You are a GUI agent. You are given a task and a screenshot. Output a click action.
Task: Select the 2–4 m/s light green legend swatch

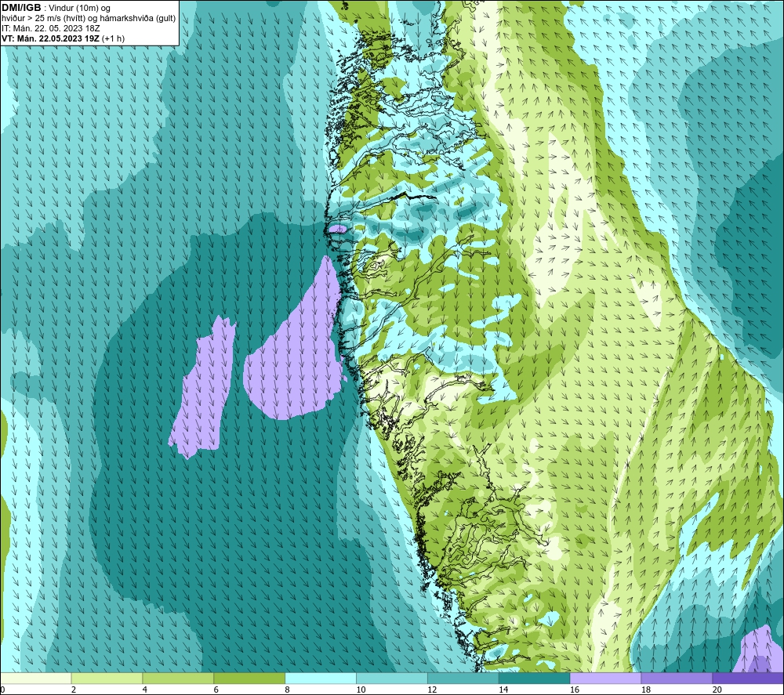tap(107, 679)
